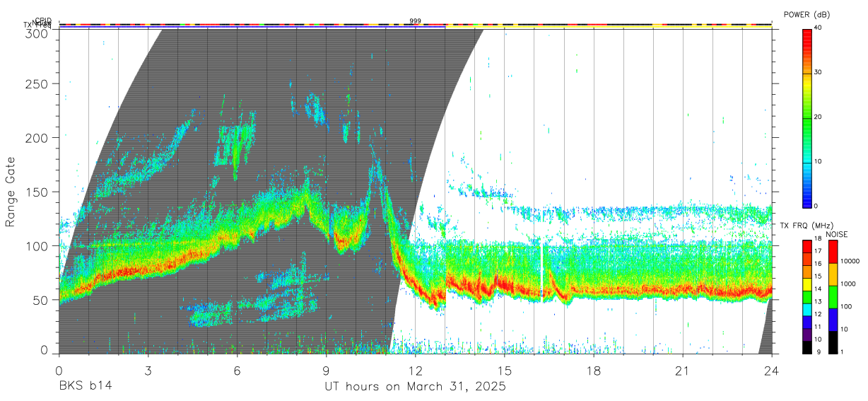868x401 pixels.
Task: Click the 50 tick label on Range Gate axis
Action: pos(42,299)
